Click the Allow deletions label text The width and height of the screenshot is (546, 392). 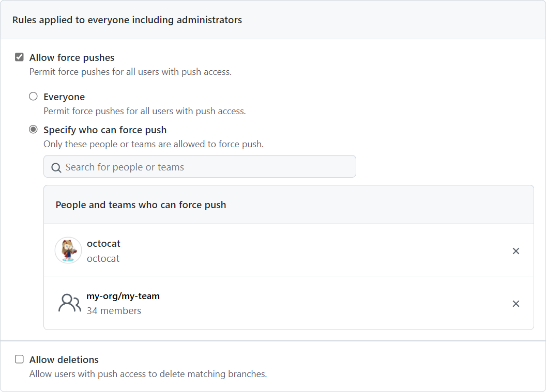[64, 359]
